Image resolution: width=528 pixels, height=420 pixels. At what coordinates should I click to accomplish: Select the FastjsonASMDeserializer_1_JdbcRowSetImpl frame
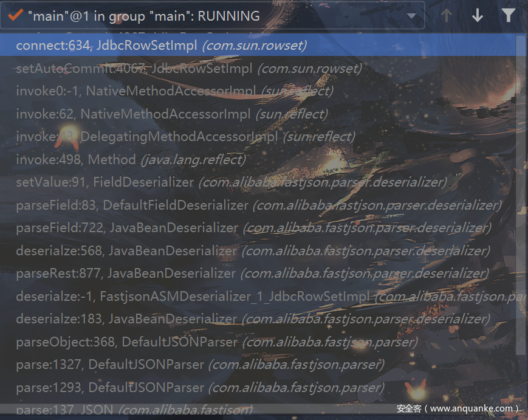pyautogui.click(x=258, y=297)
